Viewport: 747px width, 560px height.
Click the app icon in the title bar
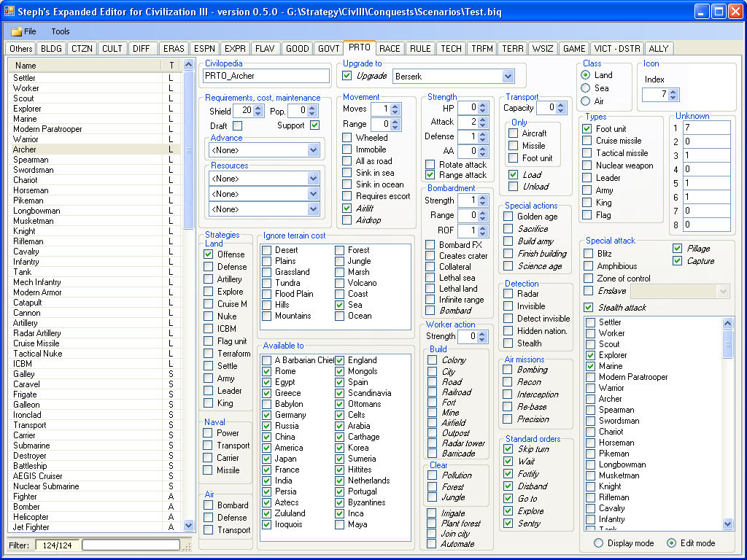point(9,11)
